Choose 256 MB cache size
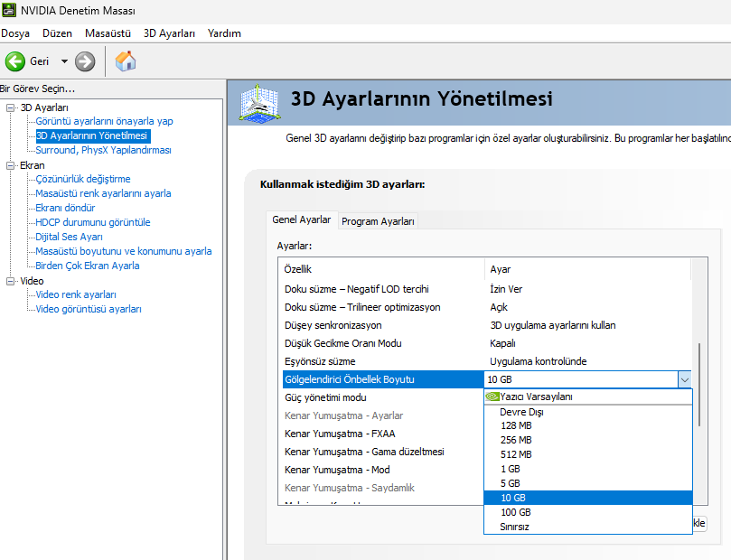The image size is (731, 560). click(x=588, y=440)
